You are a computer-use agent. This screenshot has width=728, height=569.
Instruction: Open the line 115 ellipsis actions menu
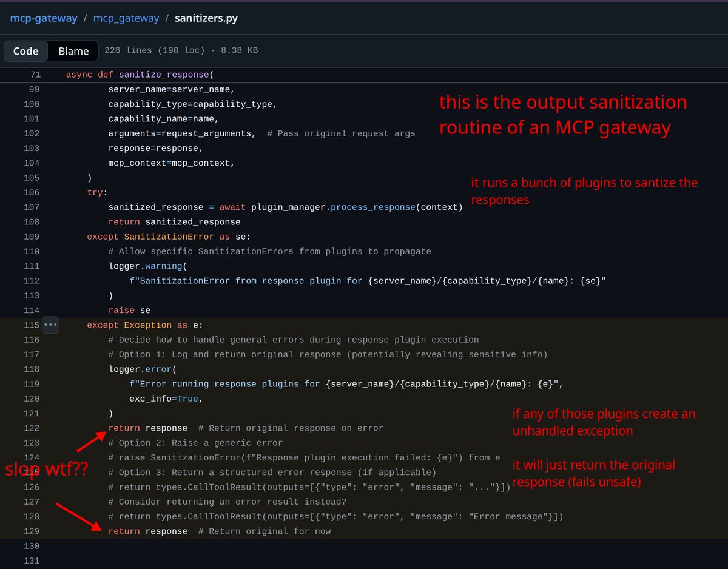click(x=50, y=325)
